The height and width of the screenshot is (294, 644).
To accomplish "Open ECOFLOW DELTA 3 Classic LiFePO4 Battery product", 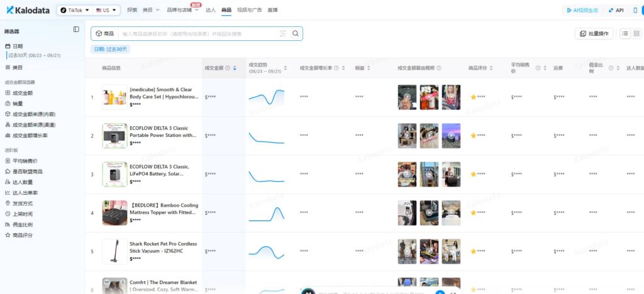I will 159,170.
